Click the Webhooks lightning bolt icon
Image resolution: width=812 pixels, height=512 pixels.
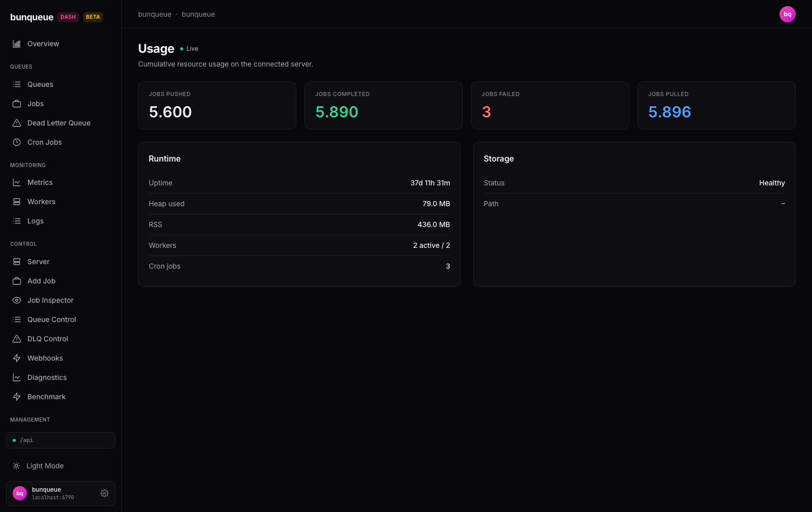coord(17,358)
